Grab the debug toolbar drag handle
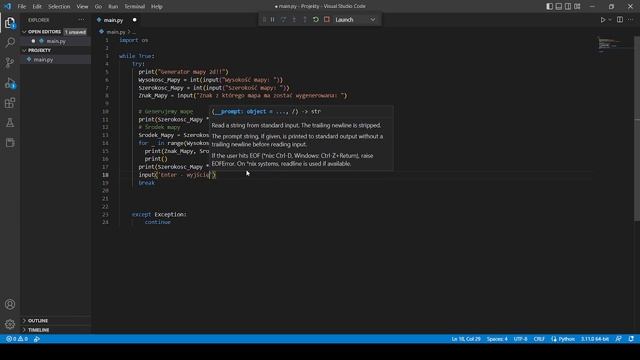640x360 pixels. coord(264,20)
